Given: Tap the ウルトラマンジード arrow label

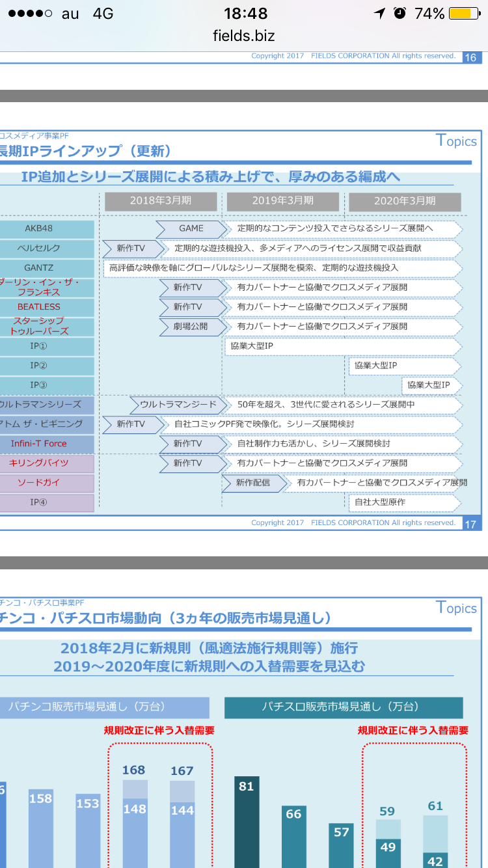Looking at the screenshot, I should point(178,404).
